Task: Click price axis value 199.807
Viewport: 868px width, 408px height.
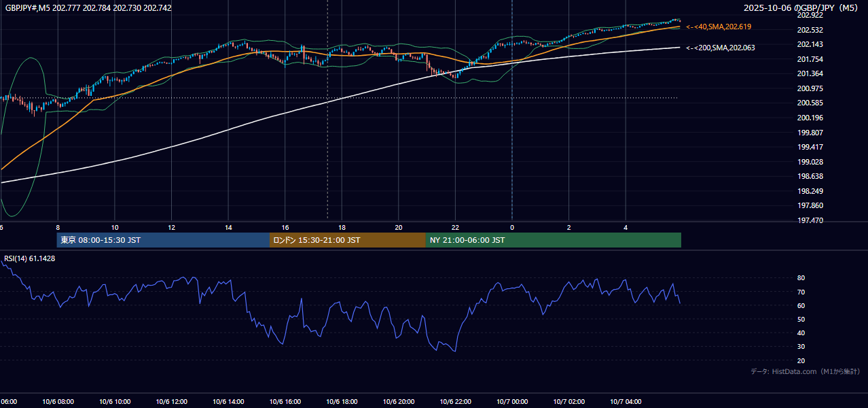Action: click(810, 133)
